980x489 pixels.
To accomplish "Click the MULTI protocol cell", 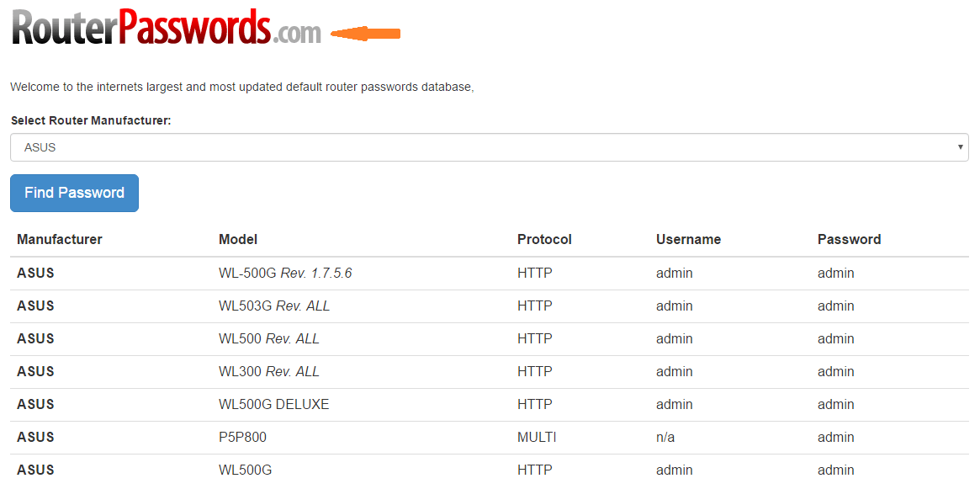I will pos(537,437).
